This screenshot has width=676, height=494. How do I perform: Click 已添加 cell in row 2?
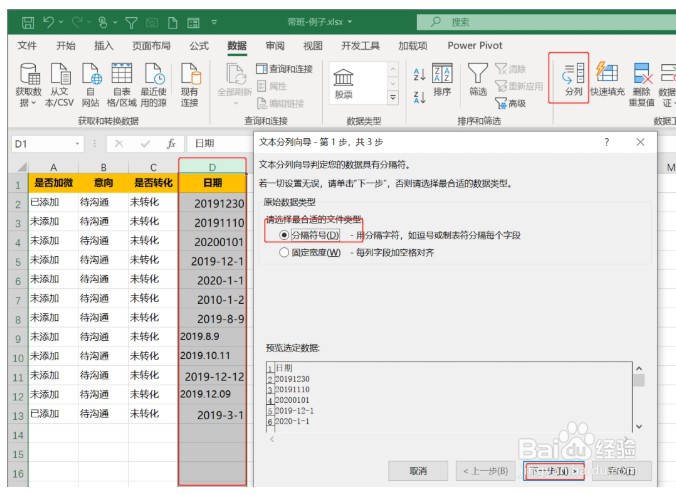coord(53,202)
